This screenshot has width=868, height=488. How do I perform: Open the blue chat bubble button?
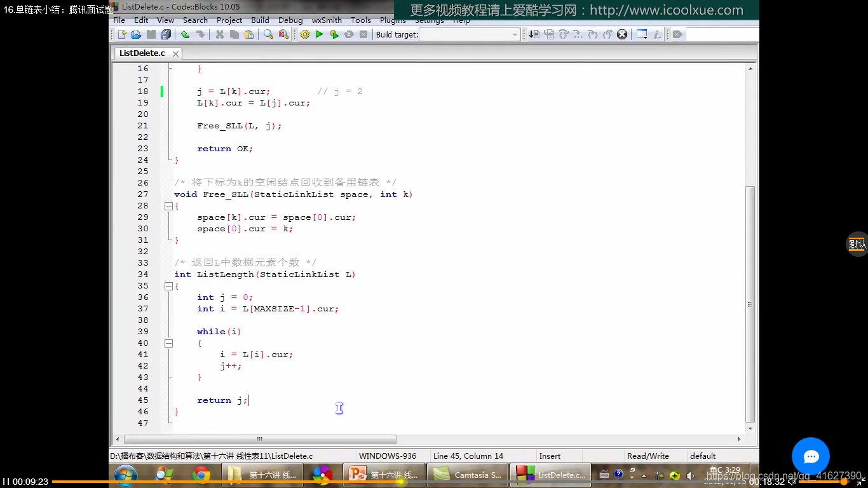811,456
